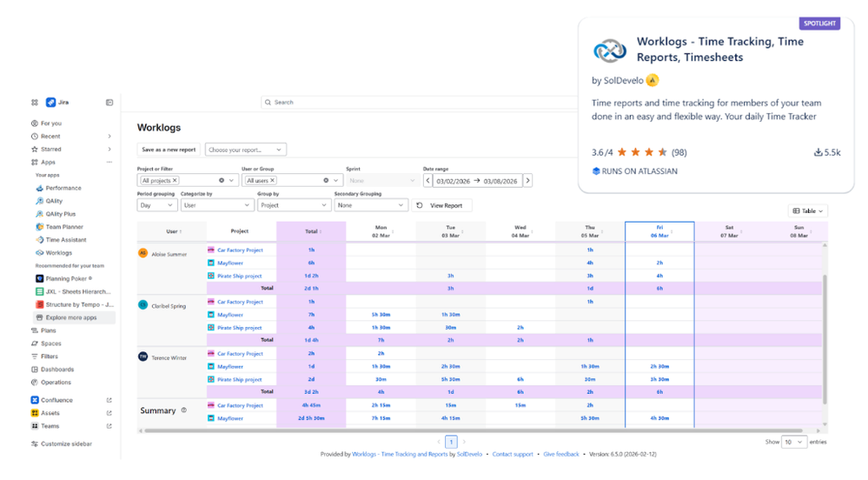This screenshot has width=868, height=480.
Task: Click Explore more apps
Action: [x=74, y=317]
